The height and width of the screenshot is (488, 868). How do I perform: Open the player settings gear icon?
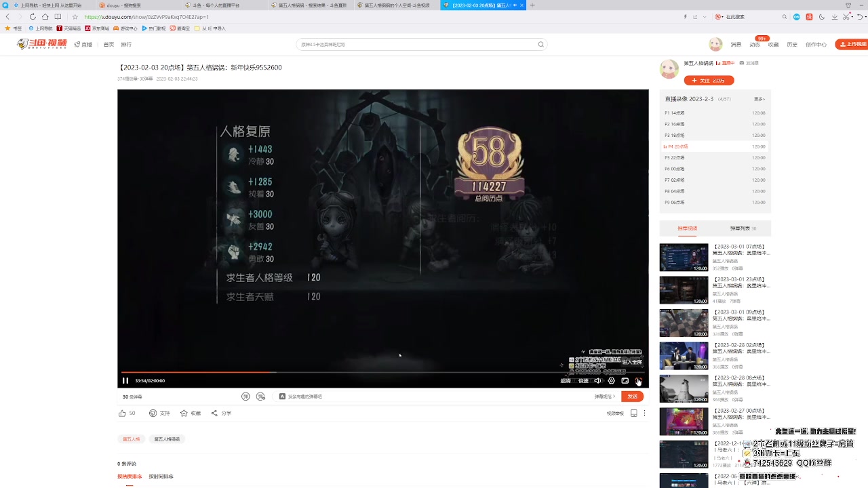(x=611, y=381)
